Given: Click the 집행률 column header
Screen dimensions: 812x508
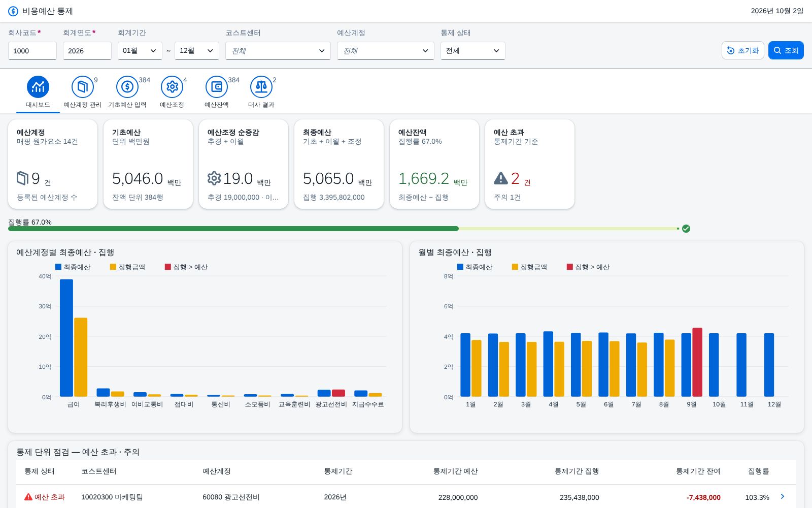Looking at the screenshot, I should click(x=759, y=471).
